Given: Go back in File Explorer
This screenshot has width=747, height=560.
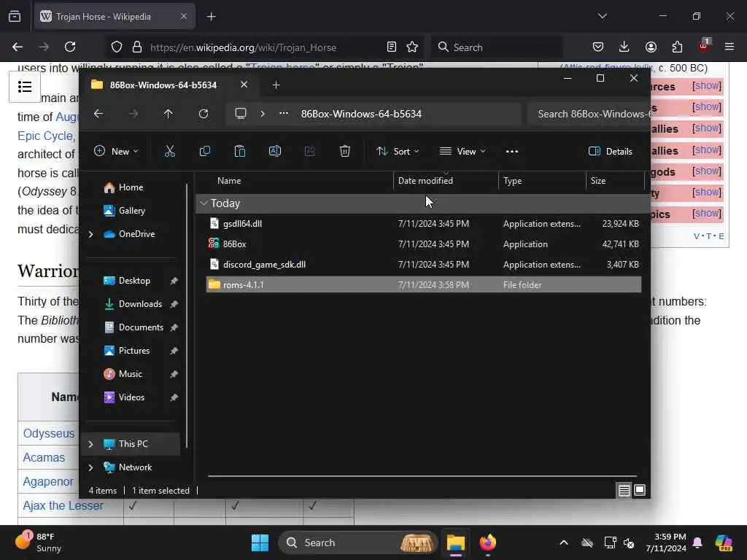Looking at the screenshot, I should [98, 114].
